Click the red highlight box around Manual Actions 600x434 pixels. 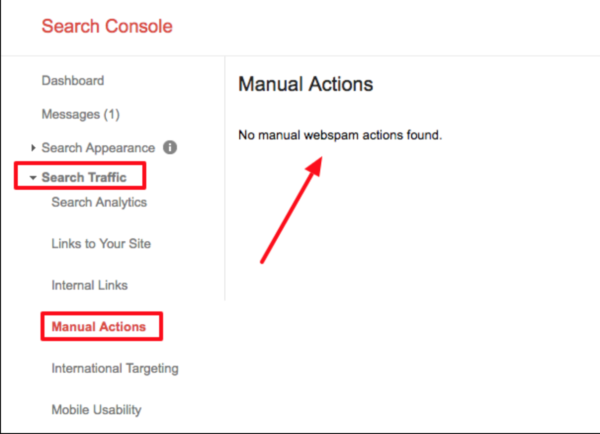(x=102, y=326)
